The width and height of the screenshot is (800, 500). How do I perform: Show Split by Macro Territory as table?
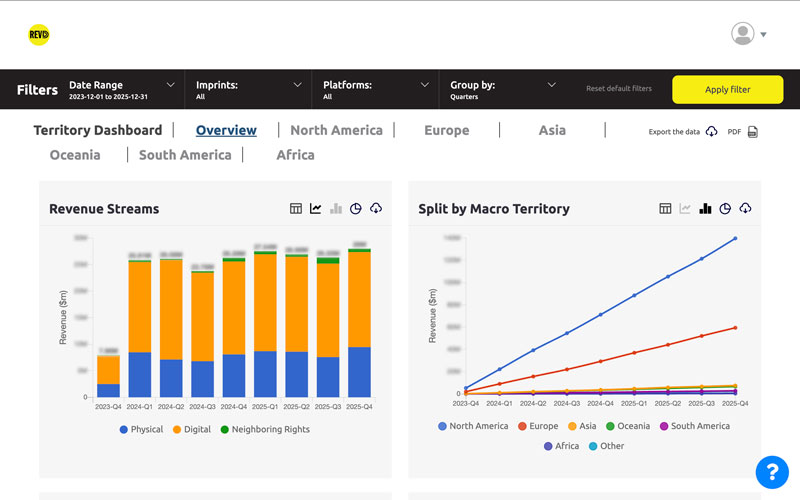pos(665,209)
